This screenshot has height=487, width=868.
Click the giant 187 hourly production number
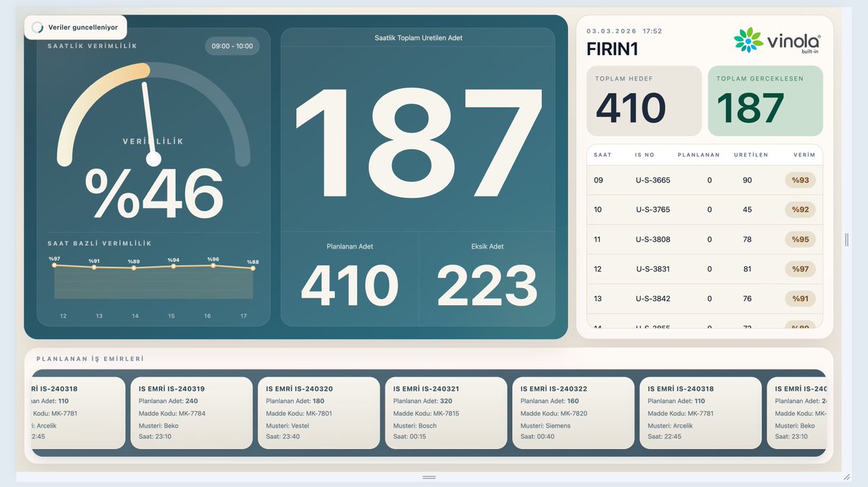point(418,142)
